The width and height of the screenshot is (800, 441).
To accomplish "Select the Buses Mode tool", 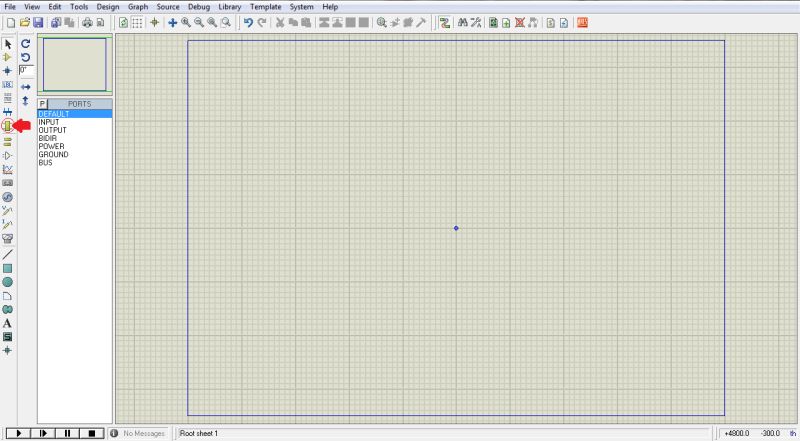I will tap(8, 111).
